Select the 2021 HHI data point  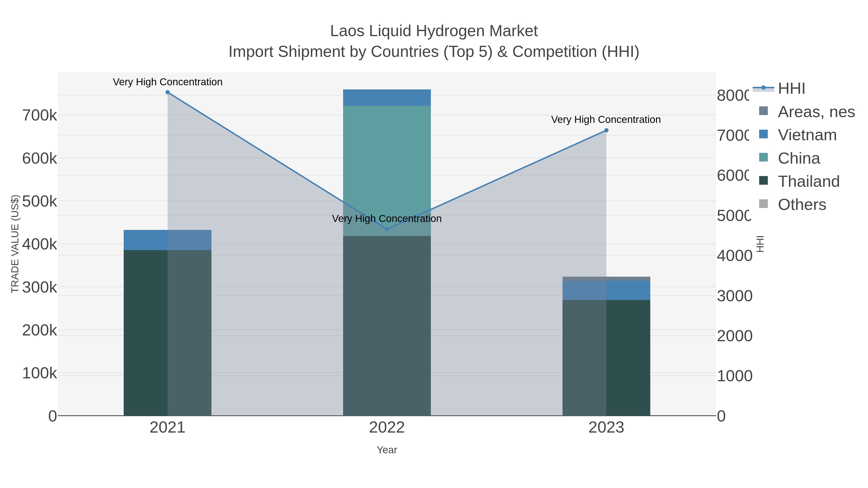(x=168, y=92)
